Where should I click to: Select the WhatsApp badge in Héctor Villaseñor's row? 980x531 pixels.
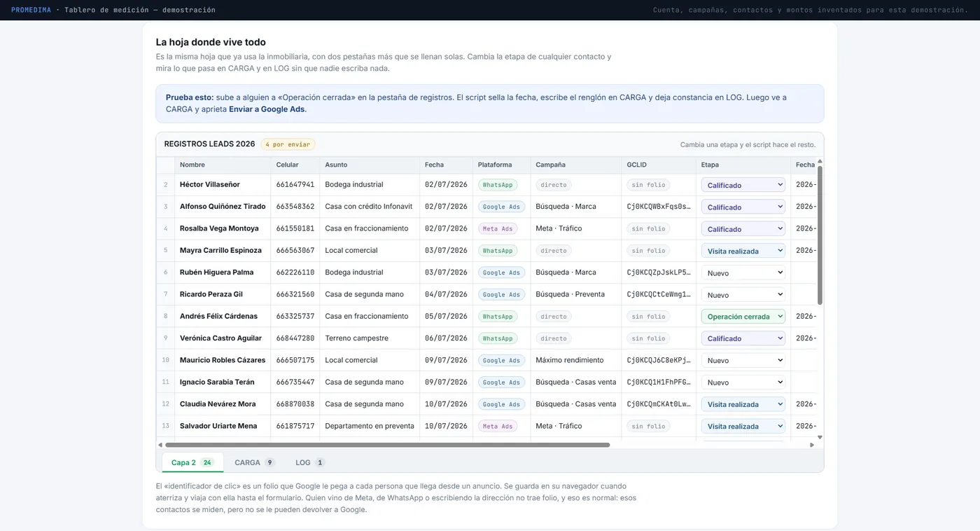click(498, 185)
